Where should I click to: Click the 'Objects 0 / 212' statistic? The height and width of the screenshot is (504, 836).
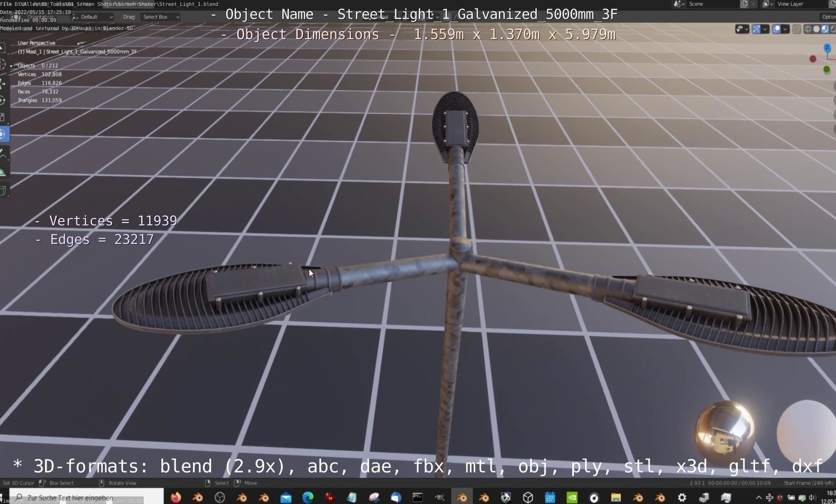tap(38, 66)
